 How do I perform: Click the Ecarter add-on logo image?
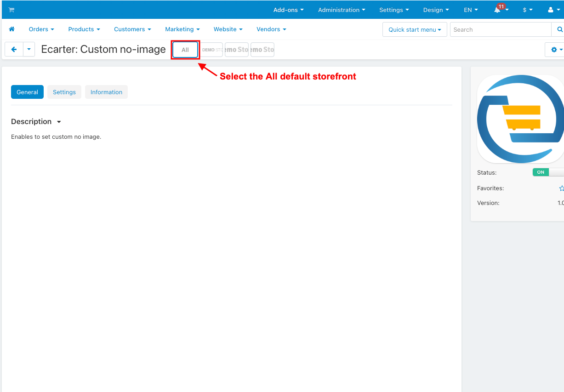click(520, 119)
